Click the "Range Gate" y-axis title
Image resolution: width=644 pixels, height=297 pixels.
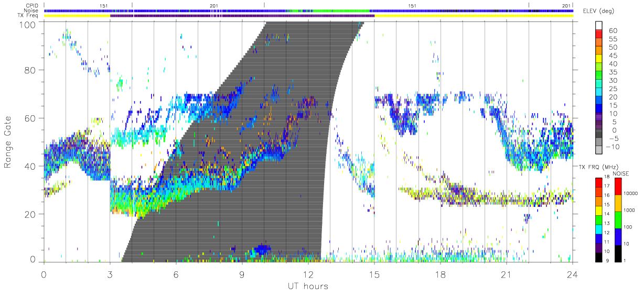[8, 141]
